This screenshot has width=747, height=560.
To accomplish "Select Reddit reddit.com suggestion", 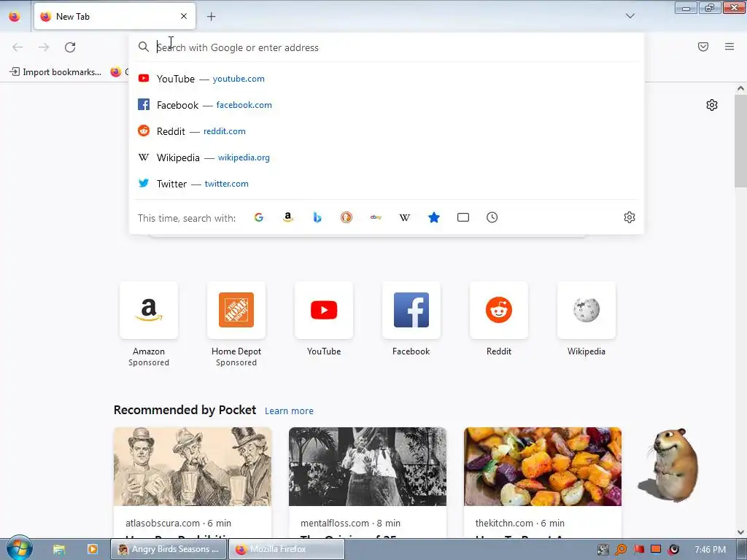I will [387, 131].
